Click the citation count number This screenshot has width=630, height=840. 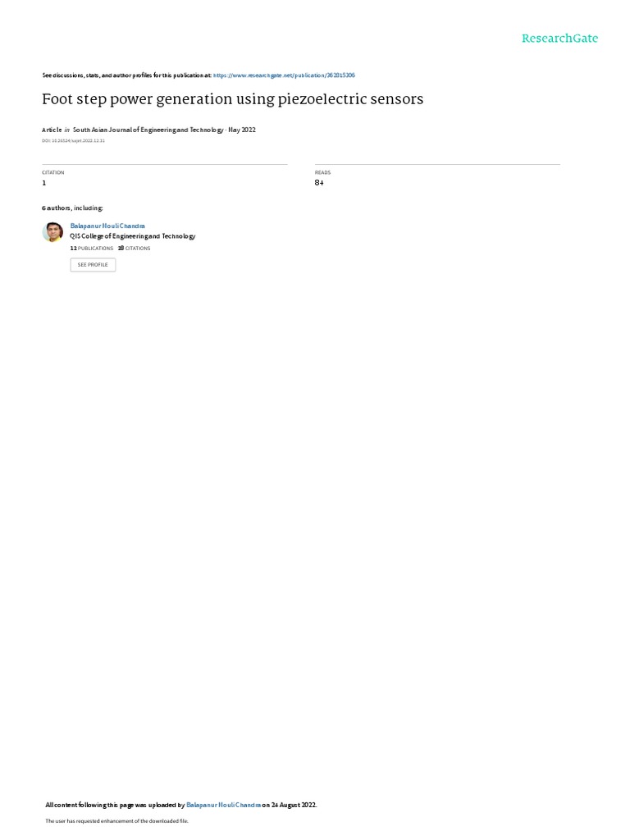[44, 183]
